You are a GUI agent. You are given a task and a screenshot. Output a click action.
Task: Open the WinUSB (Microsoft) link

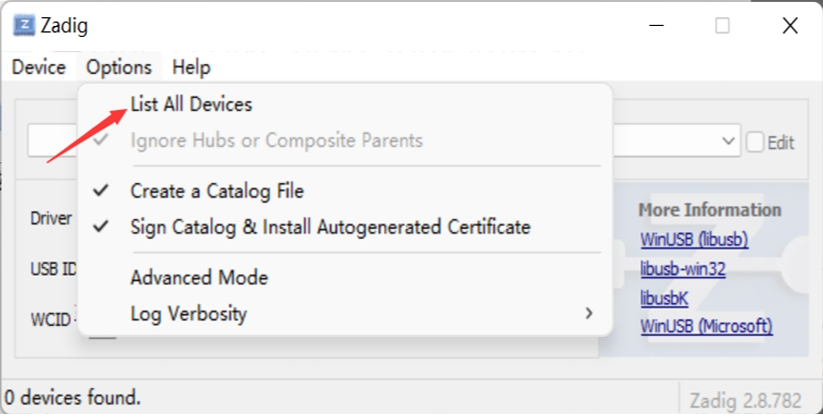click(x=706, y=326)
